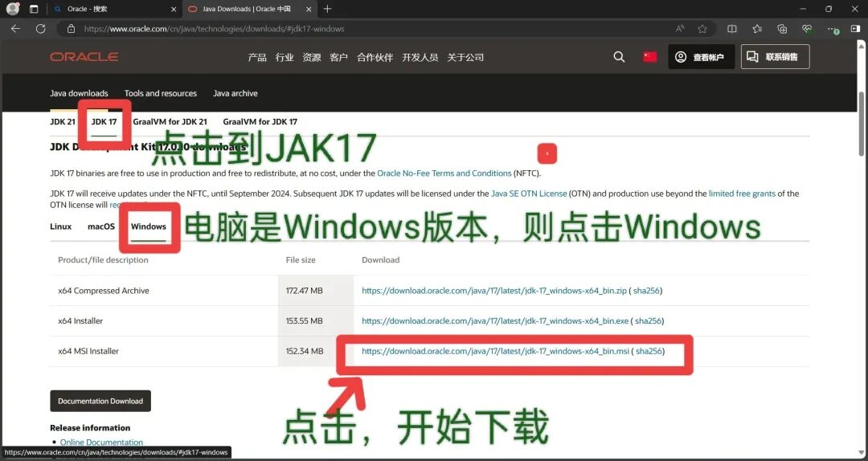Viewport: 868px width, 461px height.
Task: Open sha256 link for zip archive
Action: 646,291
